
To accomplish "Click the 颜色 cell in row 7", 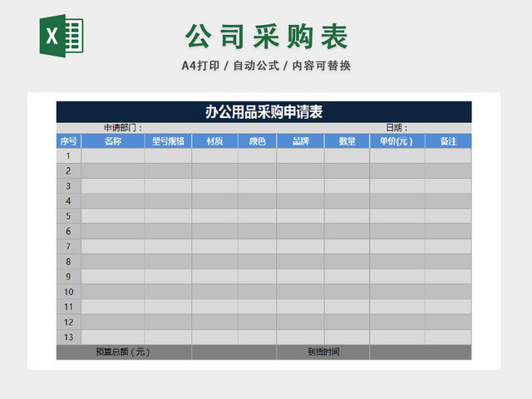I will coord(257,246).
